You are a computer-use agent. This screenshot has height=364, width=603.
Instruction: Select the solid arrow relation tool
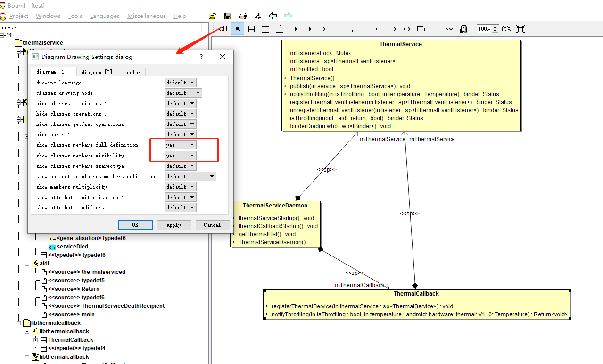[294, 29]
